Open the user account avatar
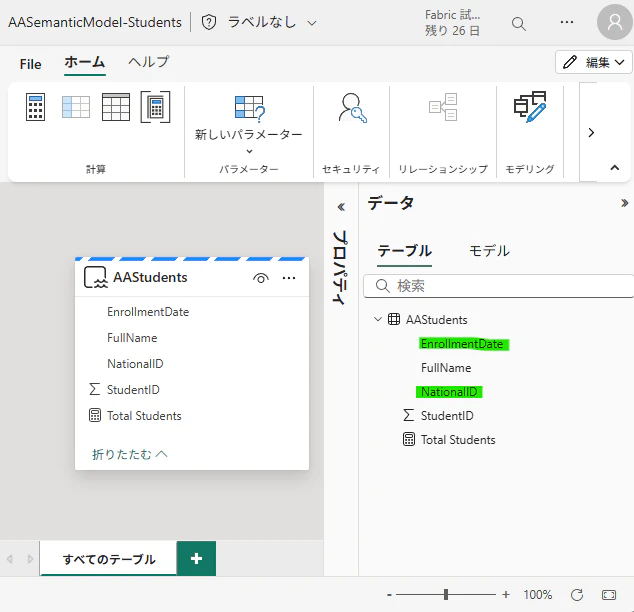The width and height of the screenshot is (634, 612). (615, 22)
